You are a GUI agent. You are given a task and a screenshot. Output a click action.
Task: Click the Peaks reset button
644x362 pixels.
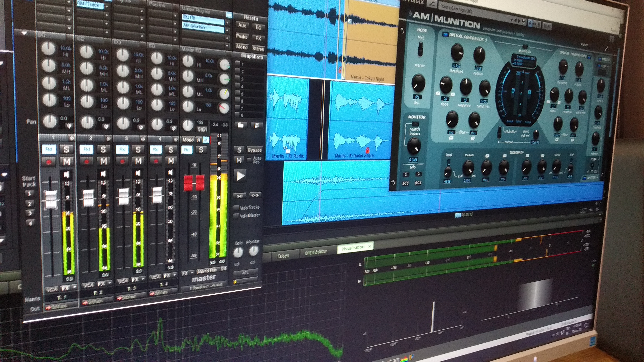pyautogui.click(x=242, y=37)
